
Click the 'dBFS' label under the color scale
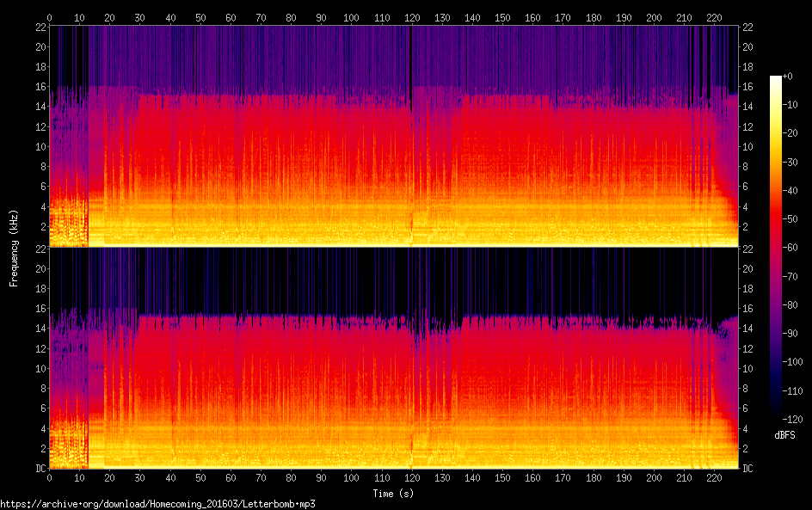pos(784,435)
